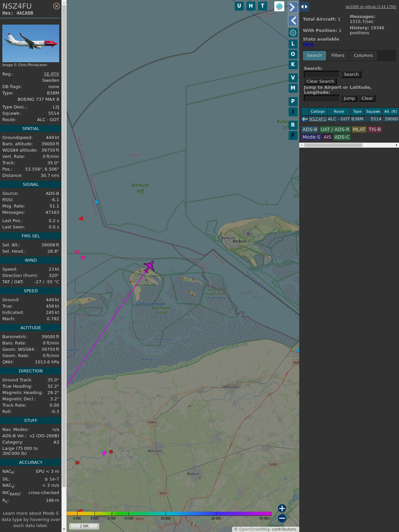Toggle the K map button
The image size is (399, 532).
[x=293, y=65]
